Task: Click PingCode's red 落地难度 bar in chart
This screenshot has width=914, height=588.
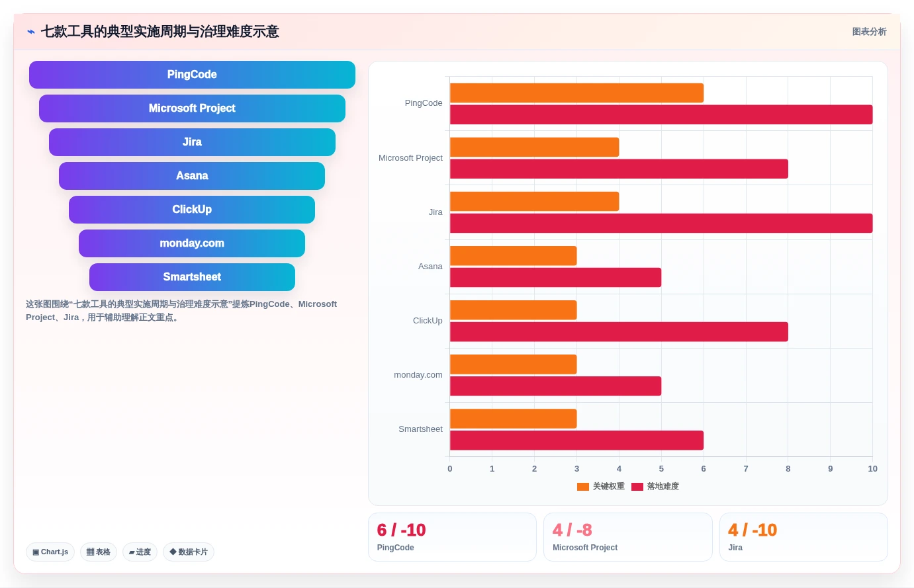Action: 661,114
